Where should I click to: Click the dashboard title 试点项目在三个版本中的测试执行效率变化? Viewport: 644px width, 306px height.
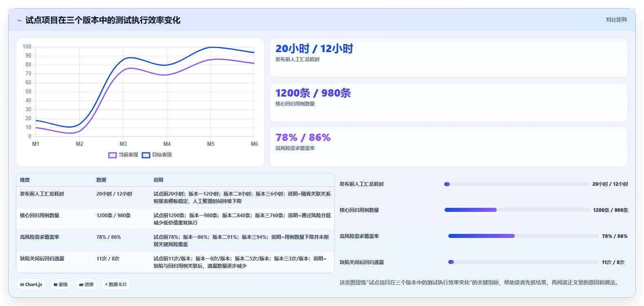coord(103,20)
